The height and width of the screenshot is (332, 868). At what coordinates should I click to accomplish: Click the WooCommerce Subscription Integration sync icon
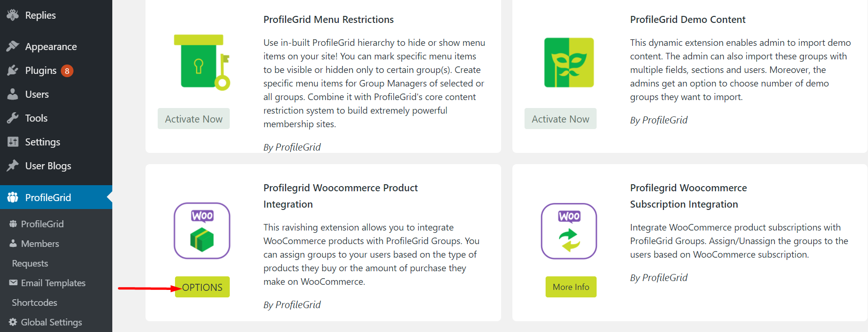(x=569, y=231)
